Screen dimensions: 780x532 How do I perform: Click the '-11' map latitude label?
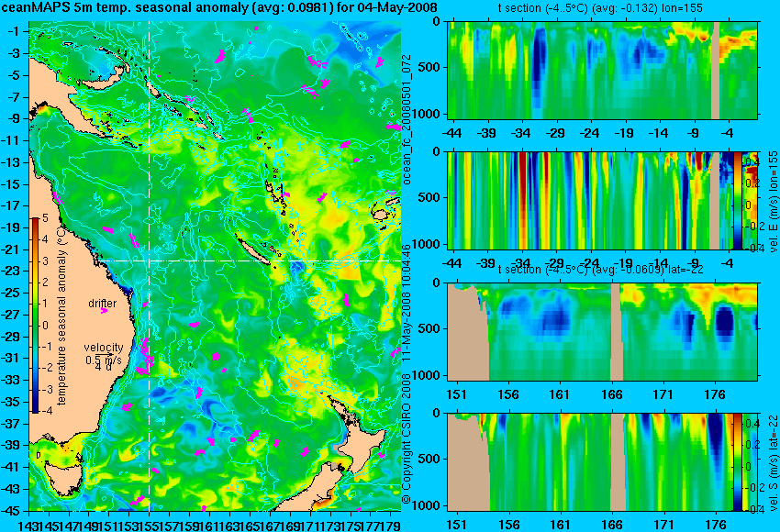point(12,140)
